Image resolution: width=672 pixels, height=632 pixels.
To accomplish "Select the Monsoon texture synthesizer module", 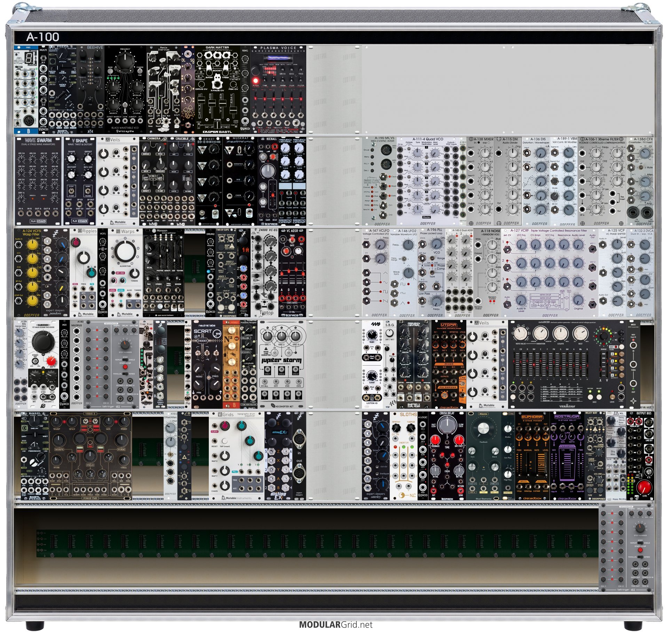I will click(164, 273).
